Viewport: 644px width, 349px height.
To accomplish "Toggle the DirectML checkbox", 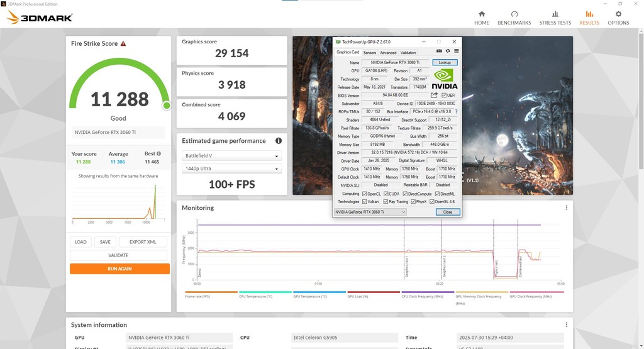I will [x=438, y=194].
